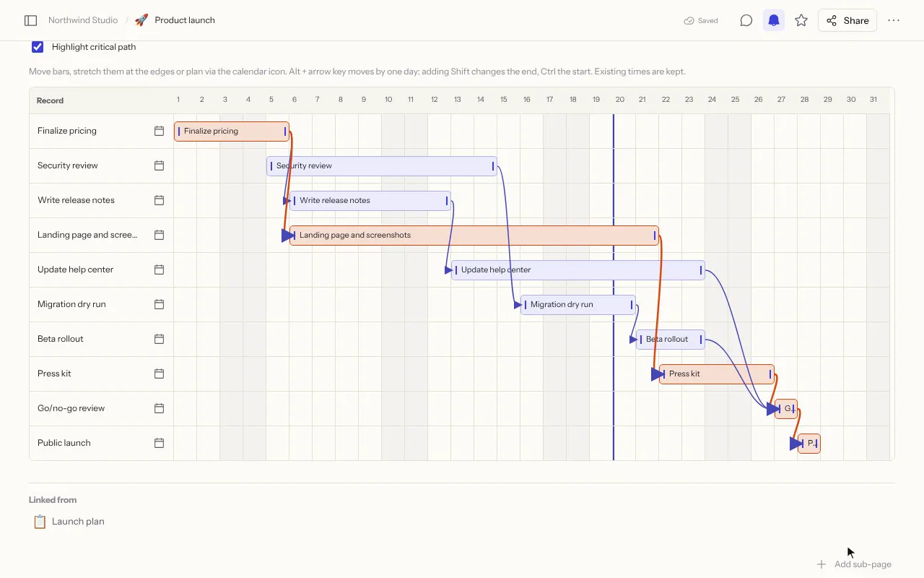Click the Update help center record name
Image resolution: width=924 pixels, height=578 pixels.
[x=76, y=269]
